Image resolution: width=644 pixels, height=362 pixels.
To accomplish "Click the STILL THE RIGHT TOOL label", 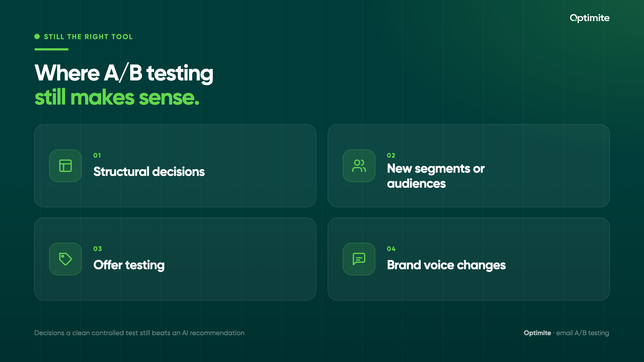I will 88,37.
